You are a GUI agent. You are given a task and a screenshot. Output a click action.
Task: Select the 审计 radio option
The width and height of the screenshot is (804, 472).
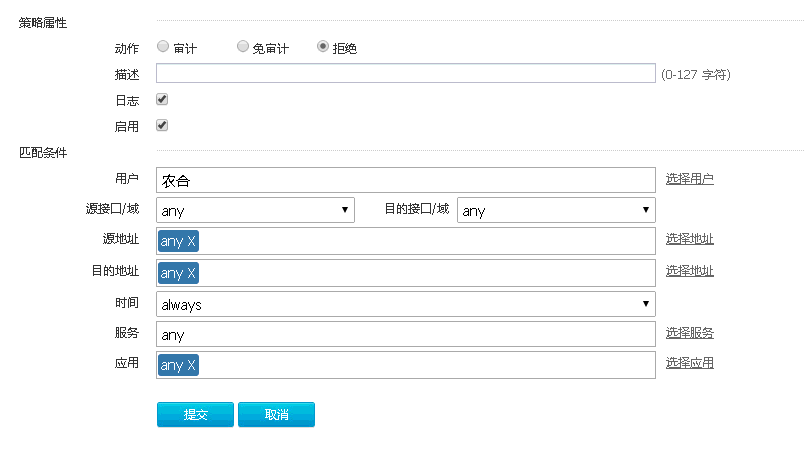pos(163,46)
